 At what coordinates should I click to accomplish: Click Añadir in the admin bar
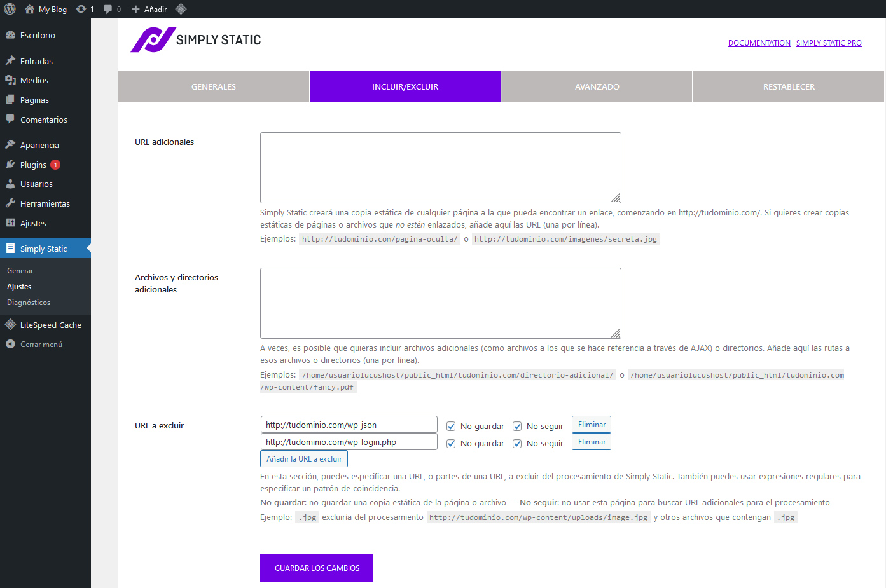pos(155,9)
